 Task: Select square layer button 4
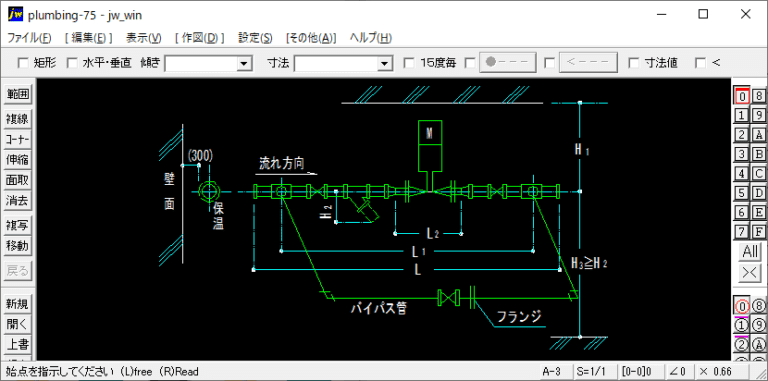[x=742, y=173]
